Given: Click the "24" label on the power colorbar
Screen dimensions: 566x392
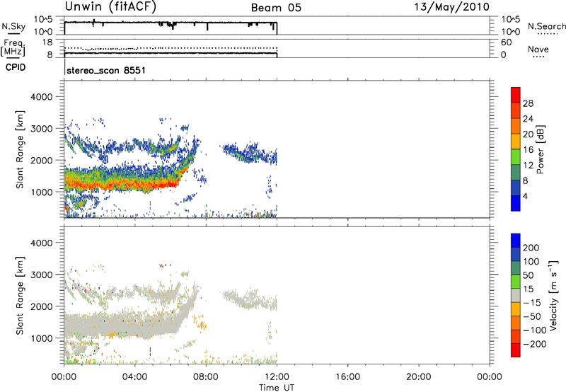Looking at the screenshot, I should point(528,119).
